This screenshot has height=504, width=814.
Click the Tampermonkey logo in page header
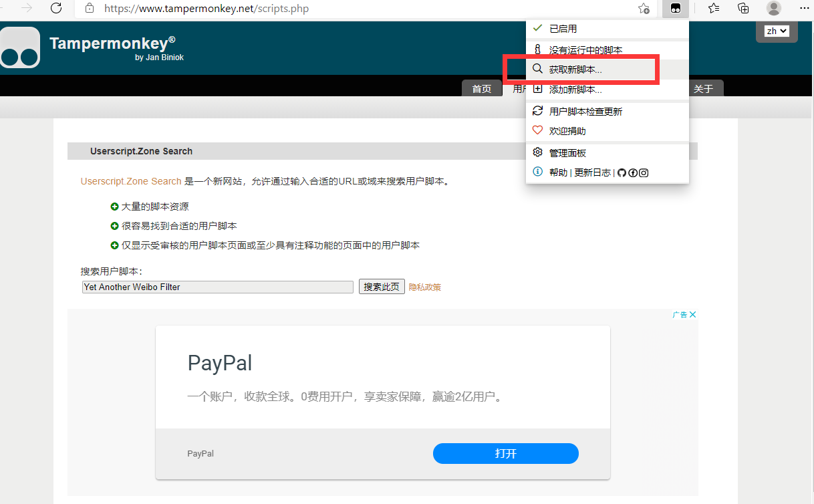pos(19,47)
